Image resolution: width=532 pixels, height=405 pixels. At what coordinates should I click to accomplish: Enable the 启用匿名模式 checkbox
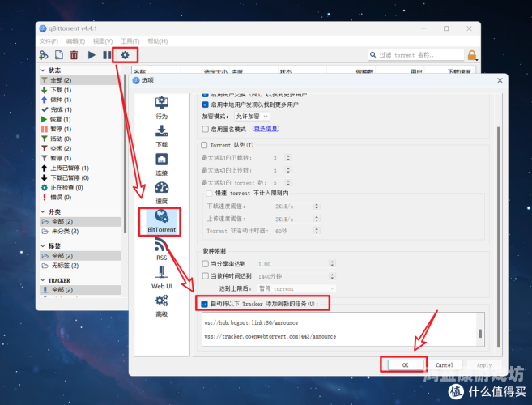click(x=205, y=129)
